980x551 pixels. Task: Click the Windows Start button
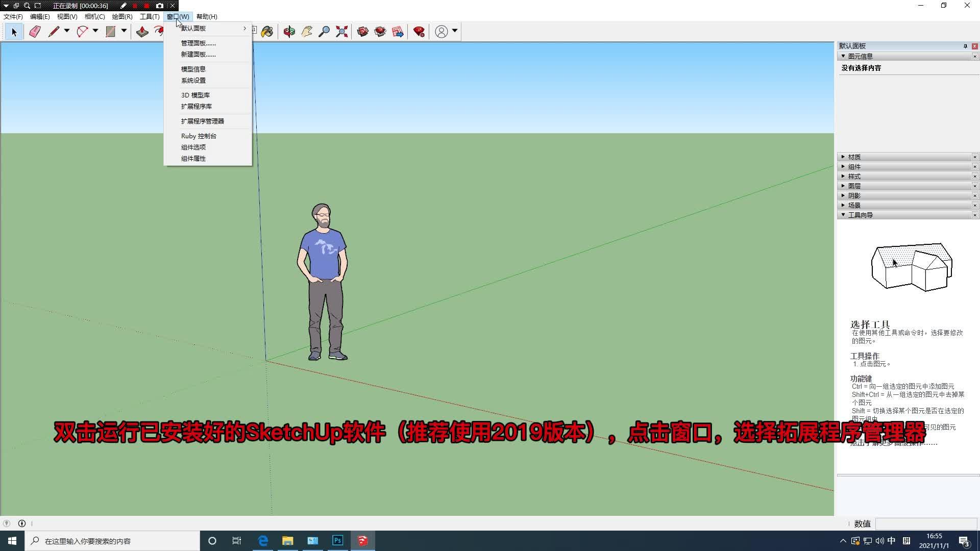coord(12,541)
